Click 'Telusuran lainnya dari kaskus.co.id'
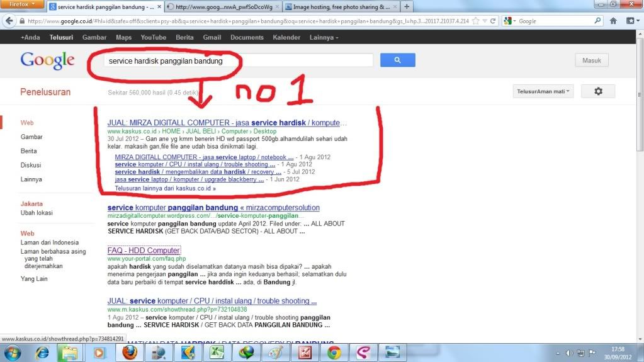 (x=165, y=188)
